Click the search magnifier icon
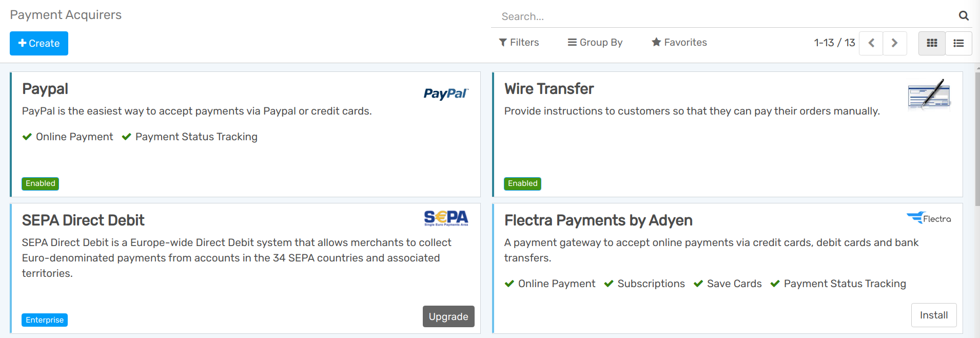 pyautogui.click(x=964, y=15)
